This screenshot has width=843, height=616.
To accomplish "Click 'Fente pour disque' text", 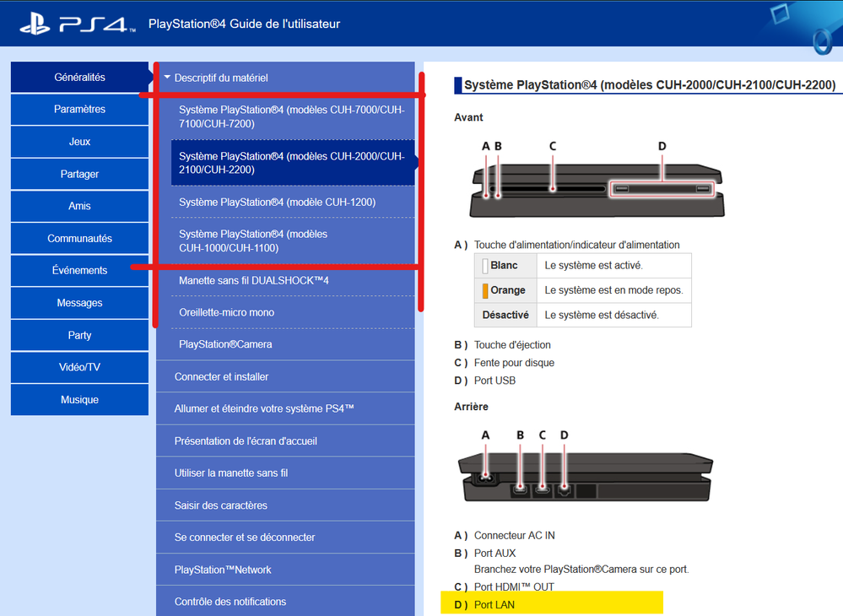I will coord(514,363).
